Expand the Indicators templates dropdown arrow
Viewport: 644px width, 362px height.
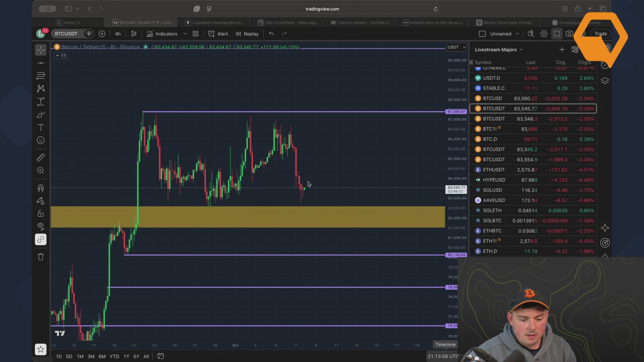pyautogui.click(x=185, y=34)
